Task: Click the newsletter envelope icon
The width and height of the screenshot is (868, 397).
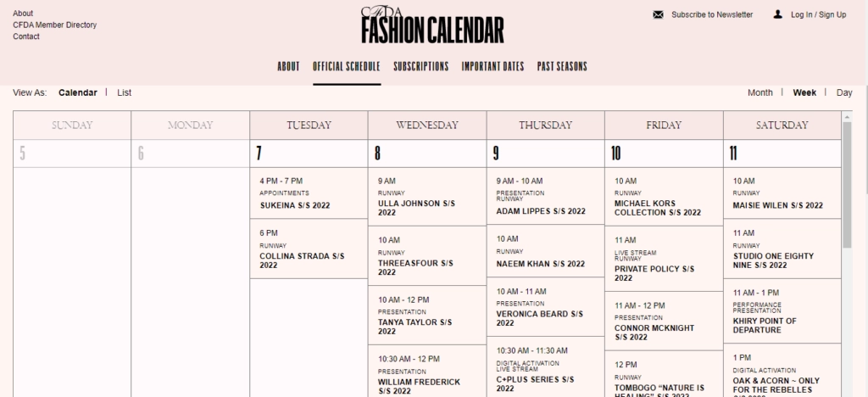Action: coord(658,14)
